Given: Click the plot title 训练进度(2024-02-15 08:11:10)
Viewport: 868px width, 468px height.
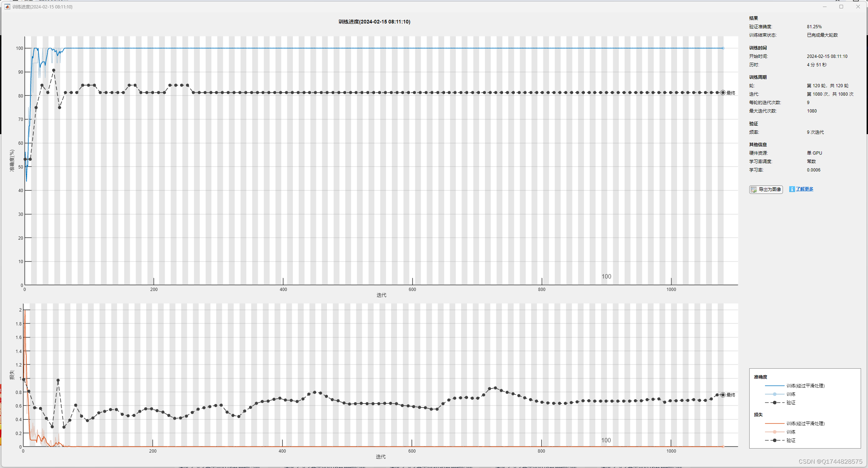Looking at the screenshot, I should pos(374,22).
